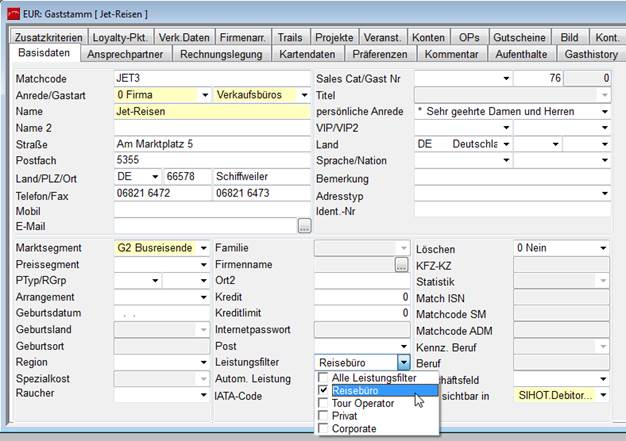The width and height of the screenshot is (626, 441).
Task: Click the Geburtsdatum date field
Action: [162, 314]
